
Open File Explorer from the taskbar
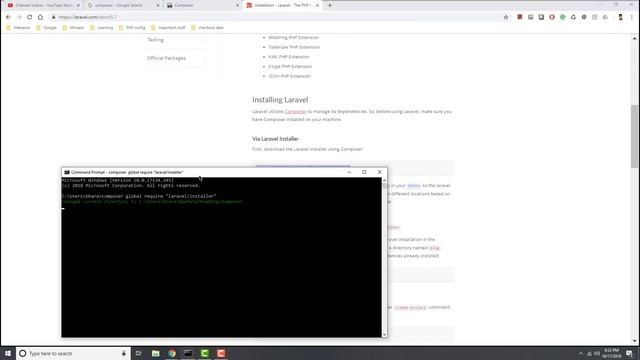click(x=156, y=353)
